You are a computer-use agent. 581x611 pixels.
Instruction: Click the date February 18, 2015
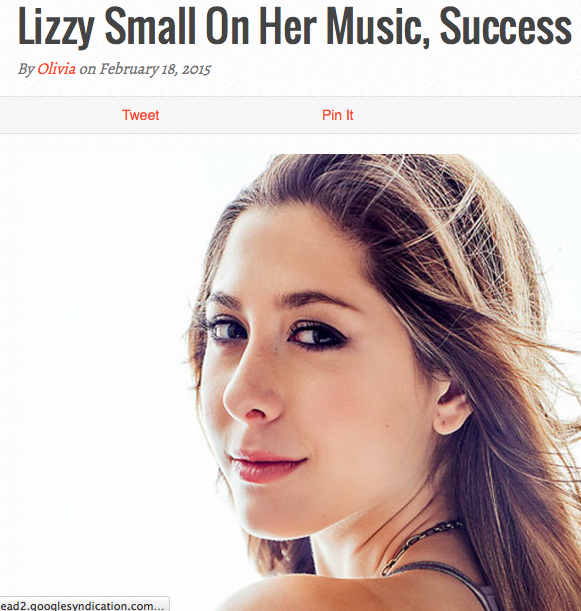155,69
